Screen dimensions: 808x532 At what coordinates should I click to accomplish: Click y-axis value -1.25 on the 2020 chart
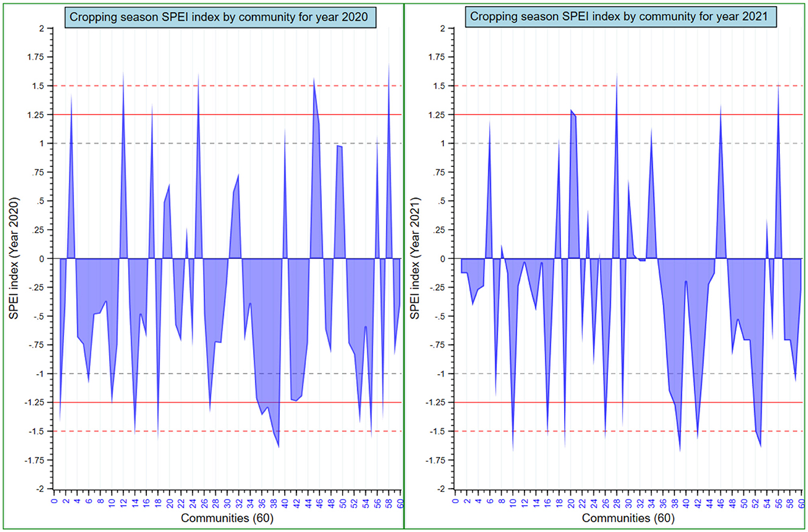35,402
